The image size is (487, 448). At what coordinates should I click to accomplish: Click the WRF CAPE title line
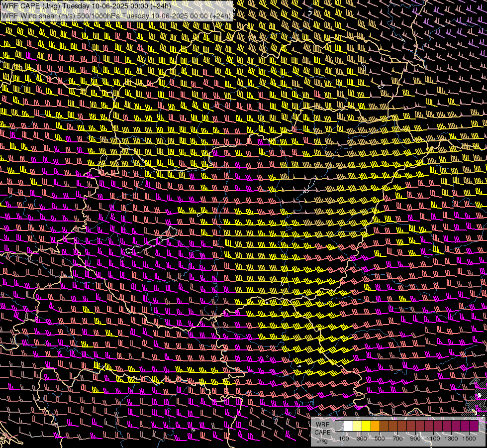(x=87, y=5)
